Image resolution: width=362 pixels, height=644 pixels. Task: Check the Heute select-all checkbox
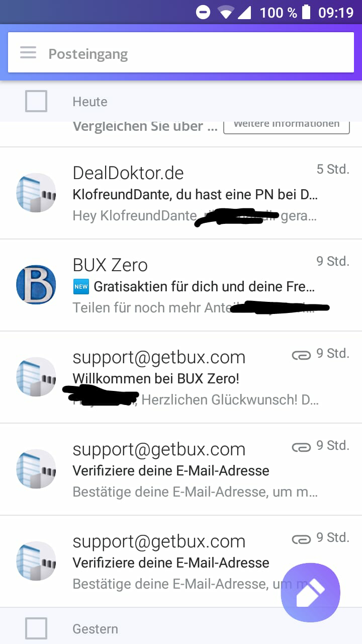[36, 101]
